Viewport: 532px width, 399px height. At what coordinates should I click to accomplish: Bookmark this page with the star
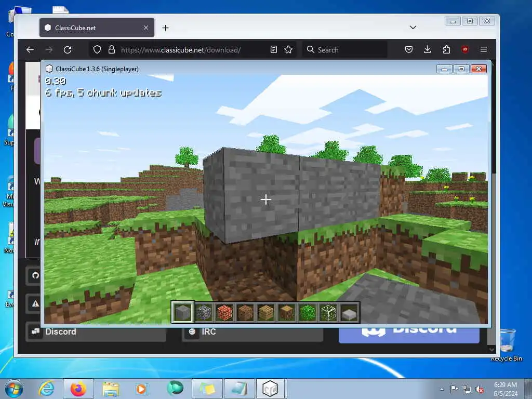click(288, 50)
